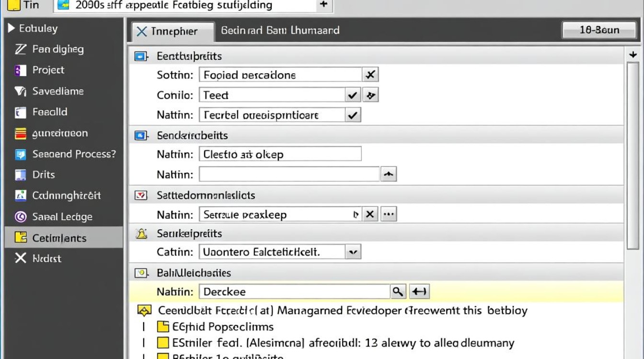This screenshot has width=644, height=359.
Task: Toggle the checkmark next to Teed field
Action: click(353, 95)
